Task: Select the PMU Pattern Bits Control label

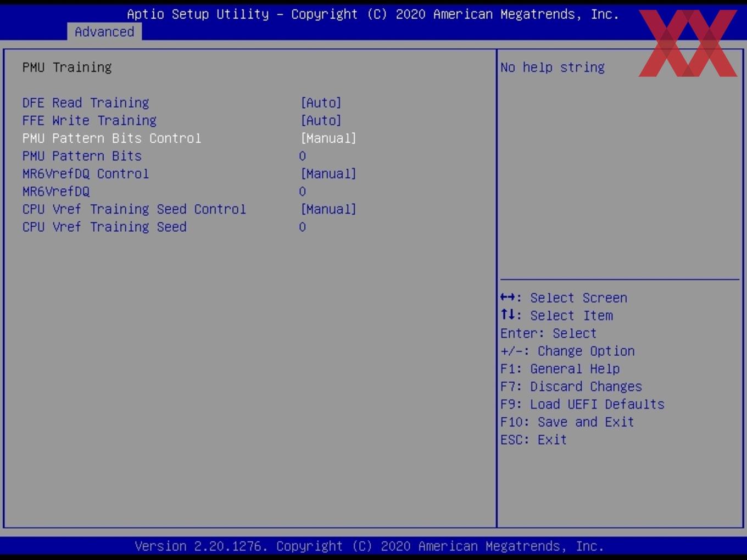Action: pyautogui.click(x=112, y=138)
